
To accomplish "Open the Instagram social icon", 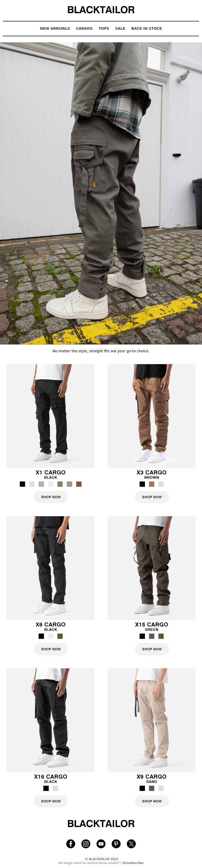I will [86, 843].
